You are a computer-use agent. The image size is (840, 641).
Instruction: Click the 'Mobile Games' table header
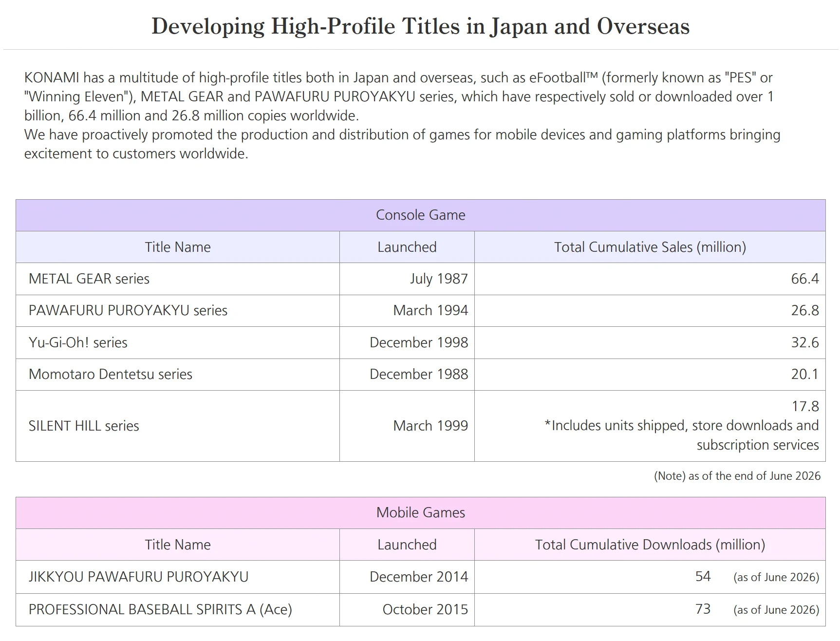pos(420,512)
